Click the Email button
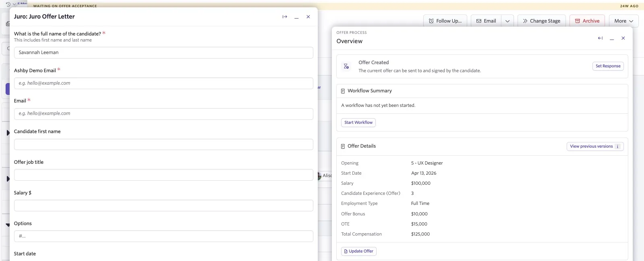 coord(486,21)
